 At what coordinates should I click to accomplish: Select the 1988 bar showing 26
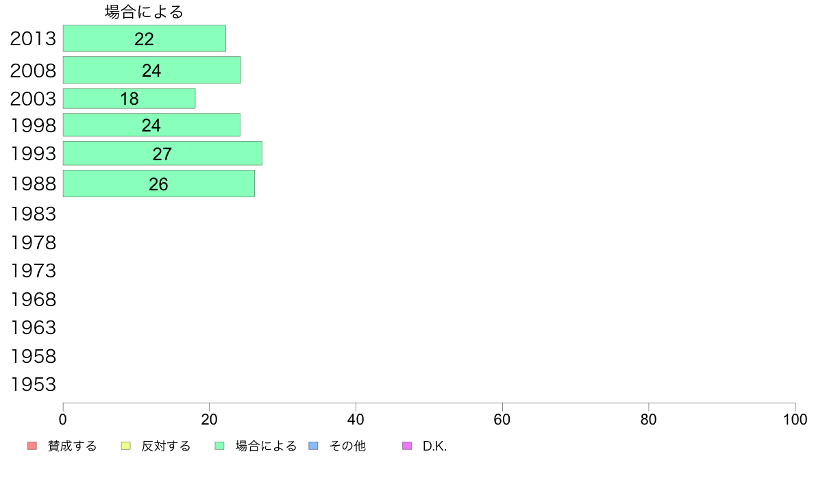coord(159,184)
